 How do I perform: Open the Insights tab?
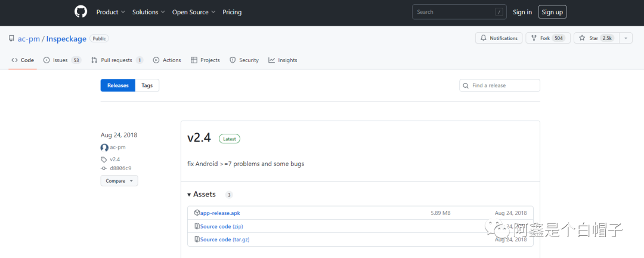click(x=283, y=60)
